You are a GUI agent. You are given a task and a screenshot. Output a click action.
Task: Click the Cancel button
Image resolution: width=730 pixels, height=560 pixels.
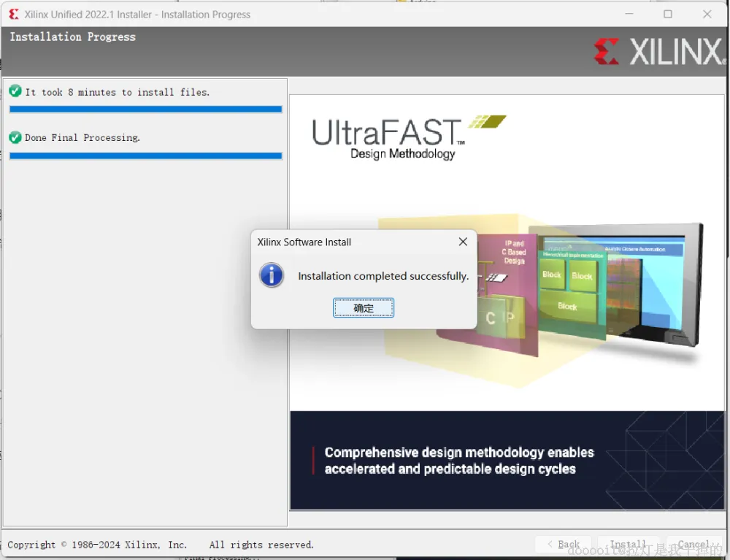pyautogui.click(x=693, y=544)
